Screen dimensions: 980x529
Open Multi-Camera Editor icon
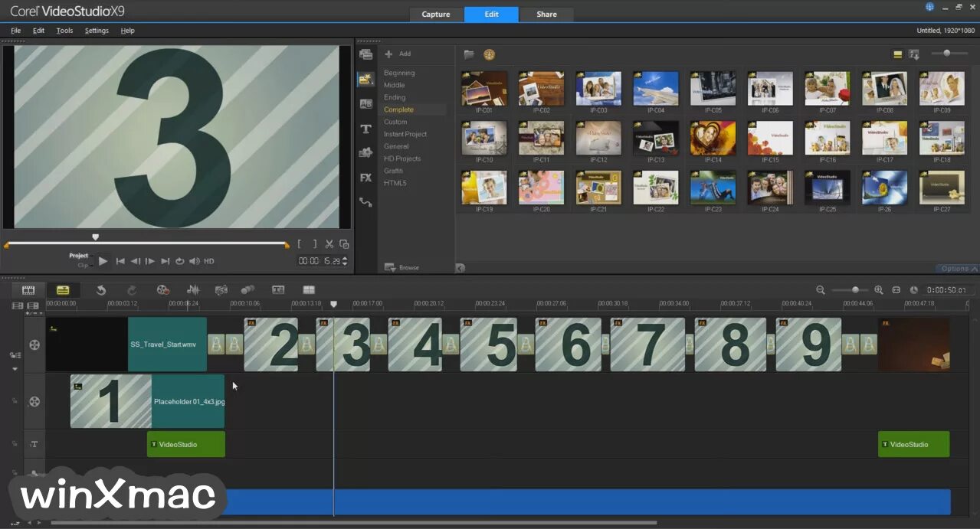309,290
